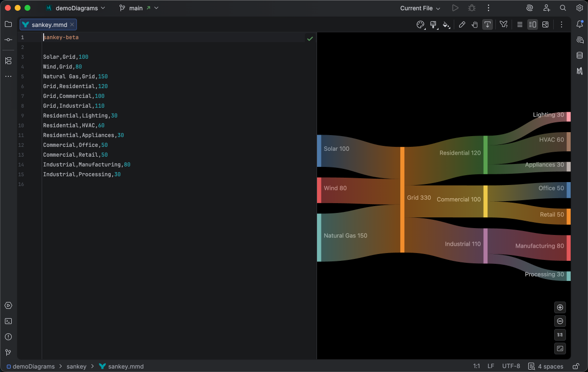
Task: Open the Notifications bell
Action: tap(580, 24)
